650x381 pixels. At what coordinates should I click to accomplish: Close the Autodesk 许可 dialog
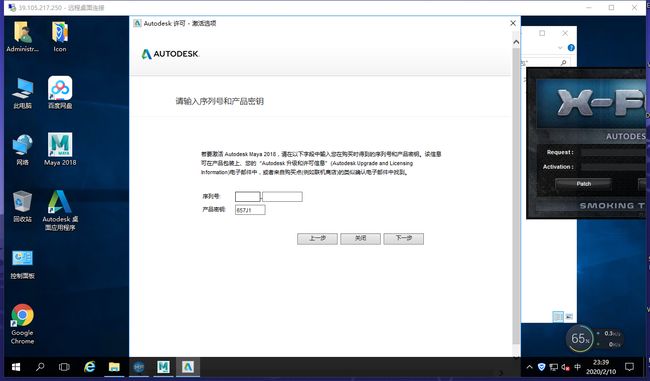pyautogui.click(x=513, y=23)
